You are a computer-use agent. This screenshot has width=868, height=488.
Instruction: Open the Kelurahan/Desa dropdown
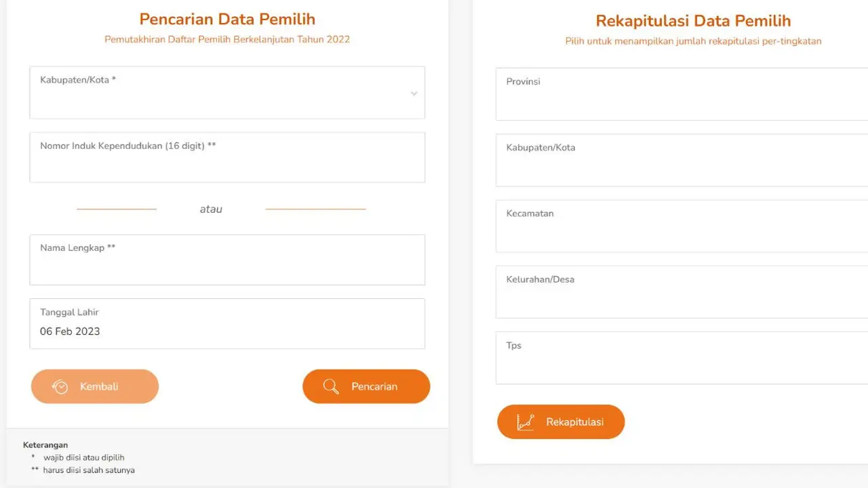click(678, 292)
